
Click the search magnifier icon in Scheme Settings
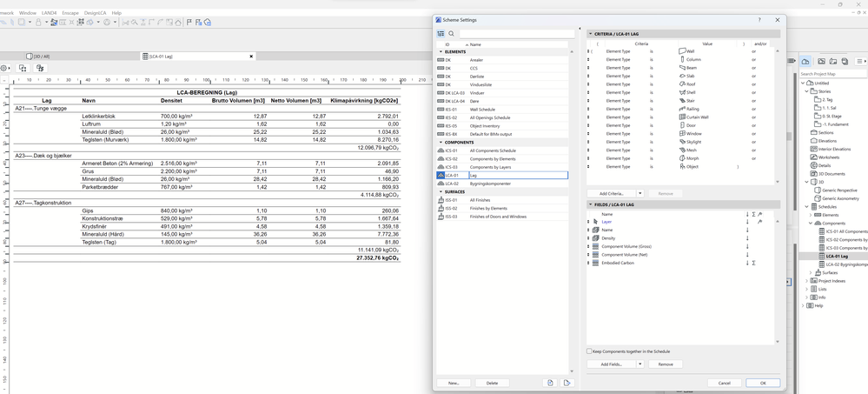[452, 34]
